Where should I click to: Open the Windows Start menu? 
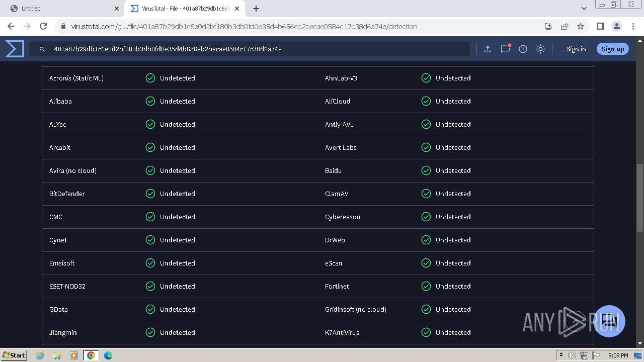[14, 355]
